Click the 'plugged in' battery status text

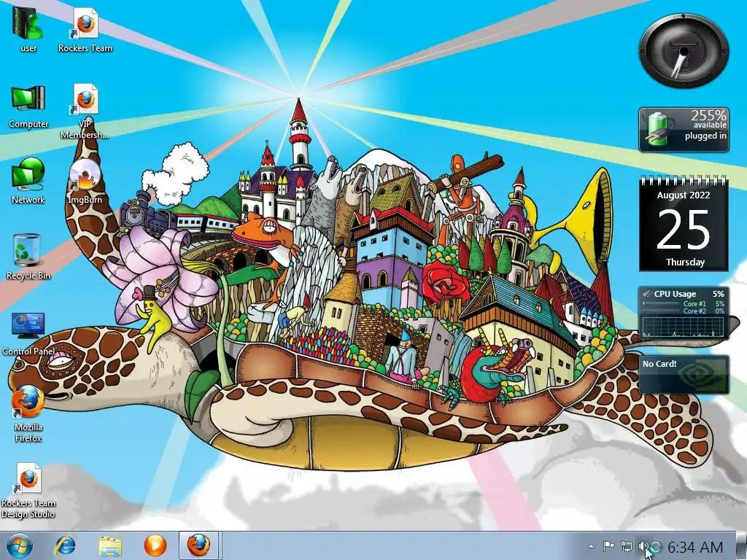point(705,136)
